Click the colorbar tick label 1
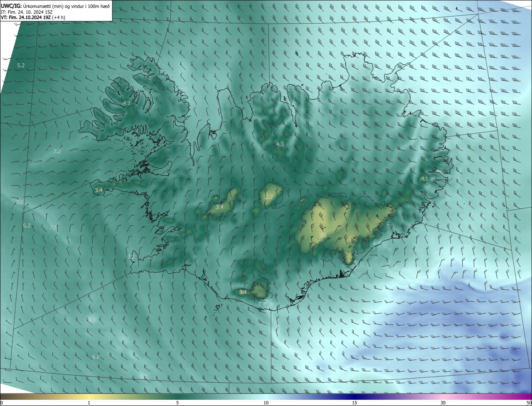 coord(89,403)
